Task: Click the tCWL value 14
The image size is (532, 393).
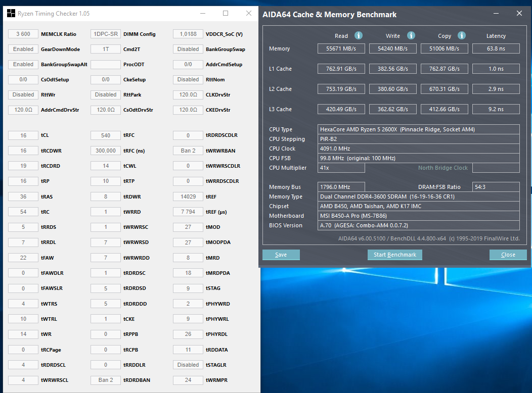Action: 106,166
